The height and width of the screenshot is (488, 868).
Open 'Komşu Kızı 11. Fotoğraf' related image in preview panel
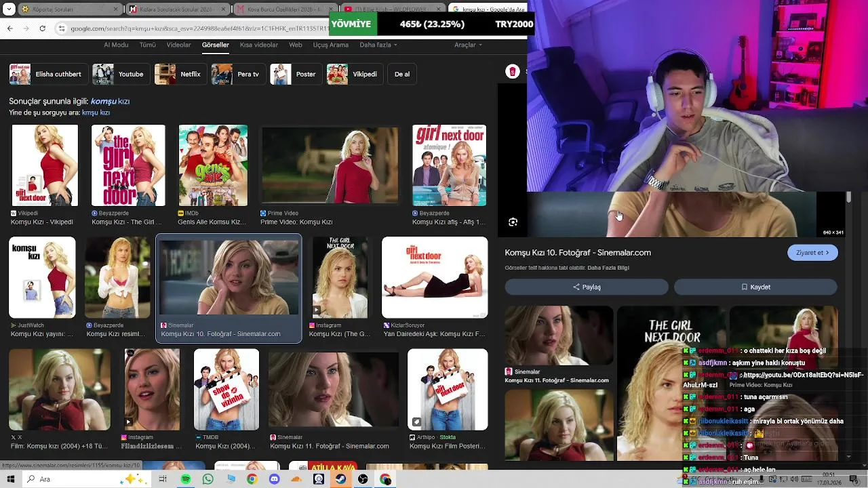pos(559,336)
